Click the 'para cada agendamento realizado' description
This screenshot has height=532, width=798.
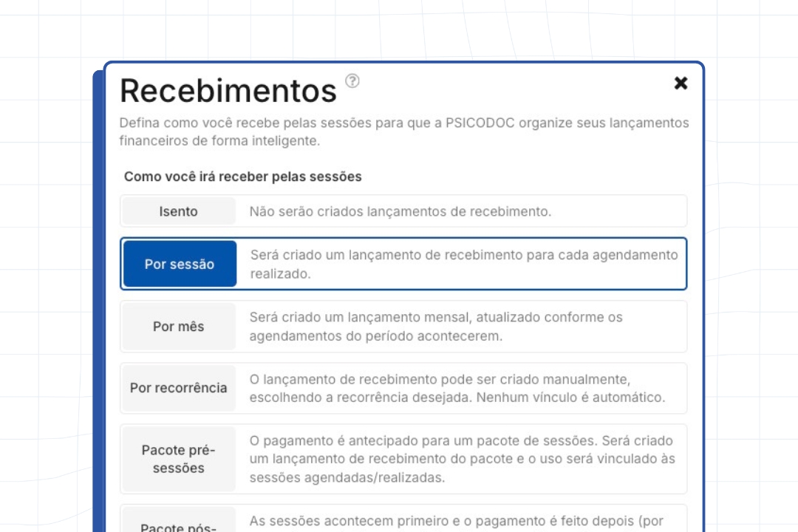coord(464,264)
